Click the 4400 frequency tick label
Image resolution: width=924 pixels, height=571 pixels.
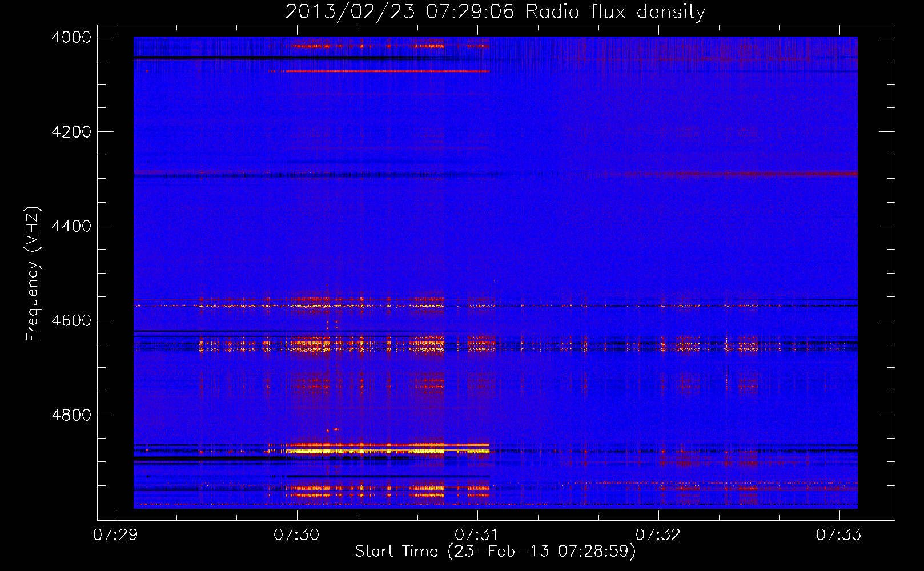click(71, 226)
